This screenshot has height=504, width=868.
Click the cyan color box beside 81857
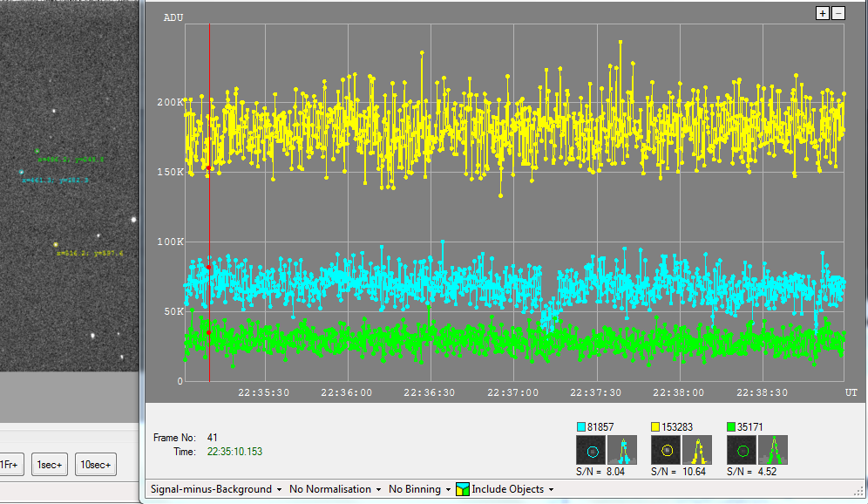(582, 426)
